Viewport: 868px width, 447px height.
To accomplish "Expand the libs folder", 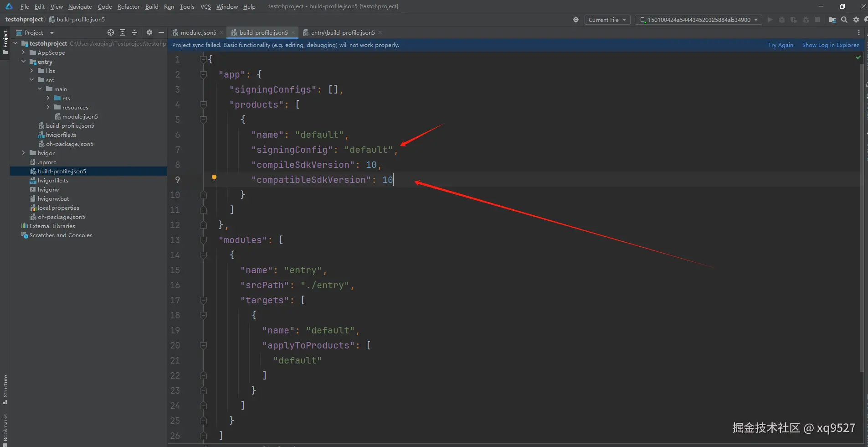I will (x=32, y=71).
